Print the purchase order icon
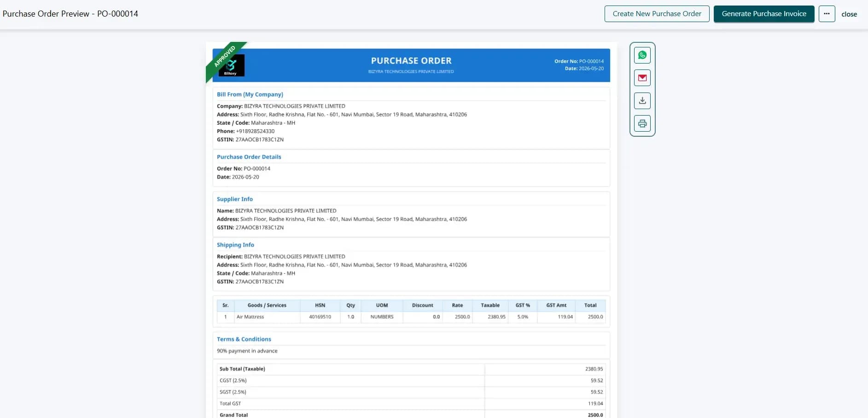 coord(642,123)
